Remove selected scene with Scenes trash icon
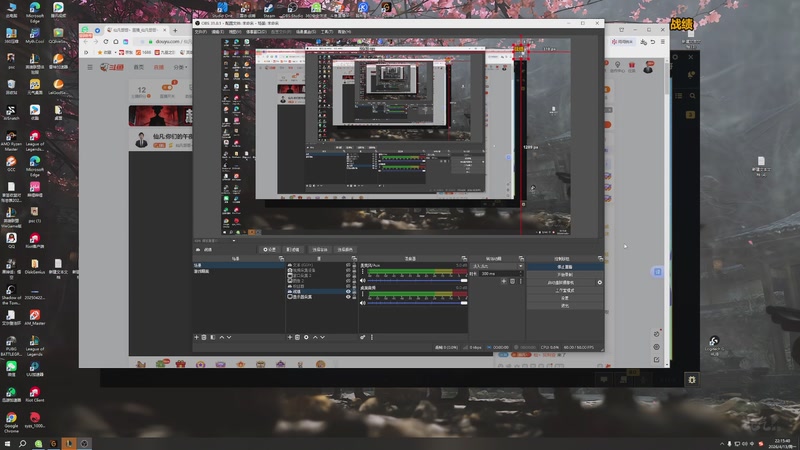The width and height of the screenshot is (800, 450). [204, 337]
